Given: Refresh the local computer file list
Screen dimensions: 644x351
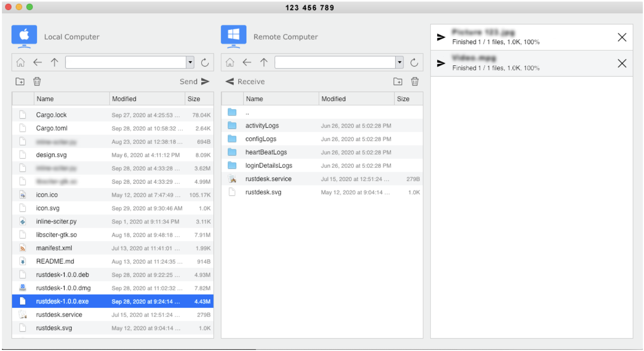Looking at the screenshot, I should (x=205, y=62).
